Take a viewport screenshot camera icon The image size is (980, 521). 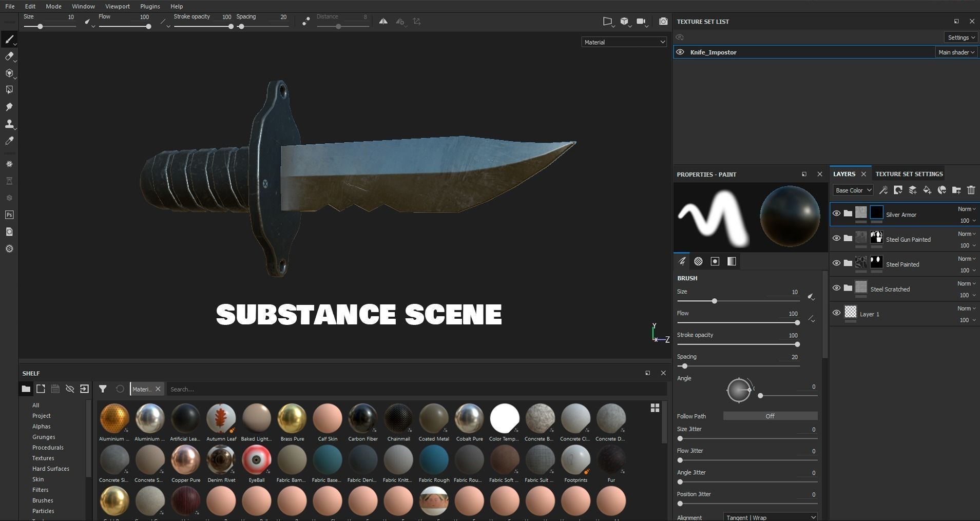tap(663, 22)
